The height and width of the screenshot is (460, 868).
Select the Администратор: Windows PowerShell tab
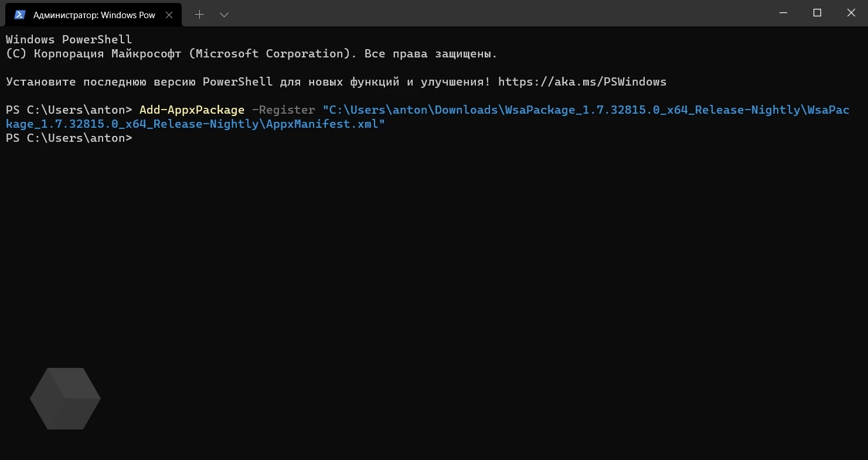93,15
